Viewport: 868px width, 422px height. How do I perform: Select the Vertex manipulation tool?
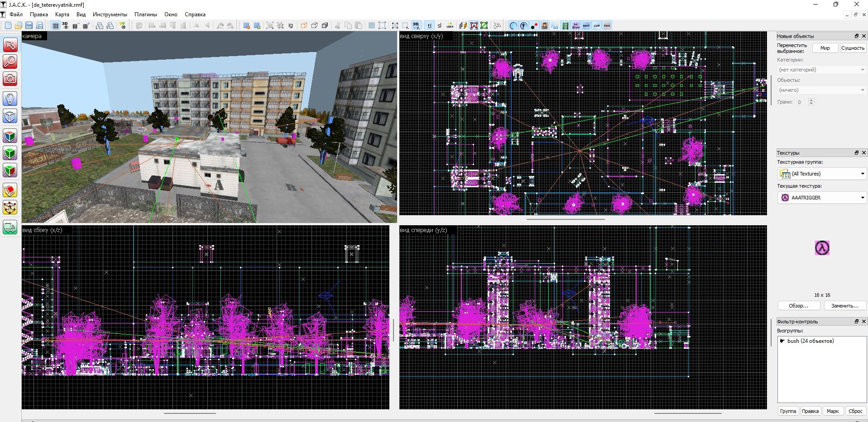tap(10, 208)
